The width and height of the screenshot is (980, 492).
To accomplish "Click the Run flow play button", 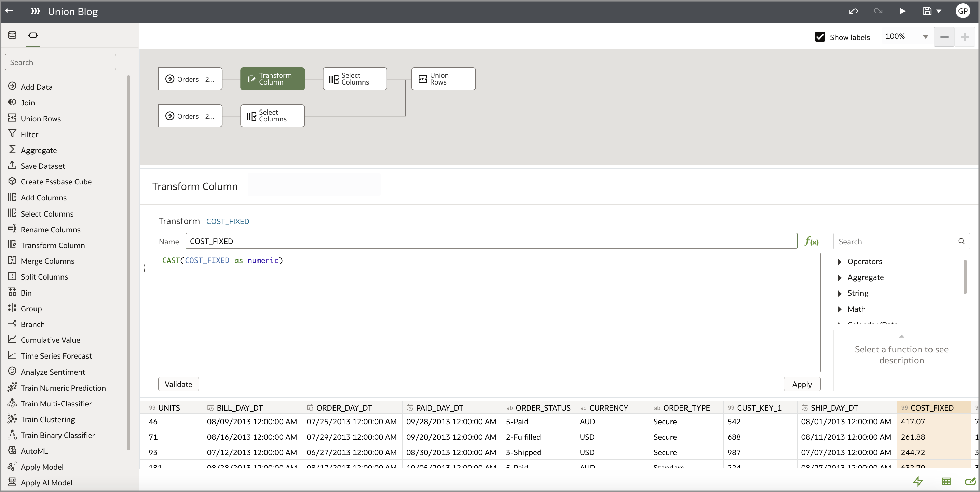I will tap(902, 11).
